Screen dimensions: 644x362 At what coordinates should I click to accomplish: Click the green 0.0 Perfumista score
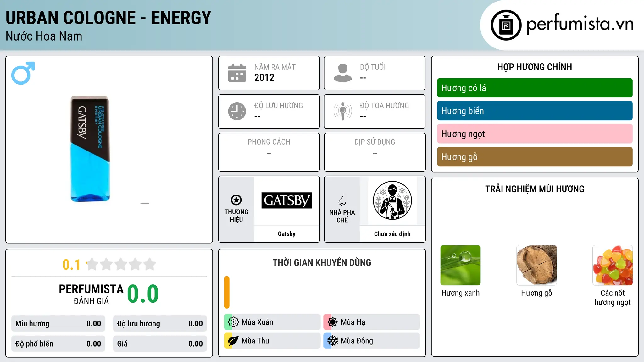coord(143,293)
